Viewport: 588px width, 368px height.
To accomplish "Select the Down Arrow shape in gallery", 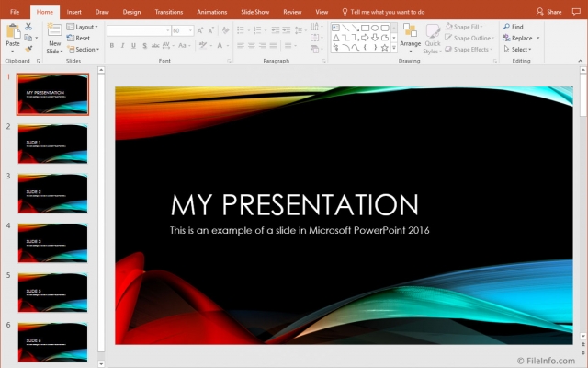I will click(375, 38).
